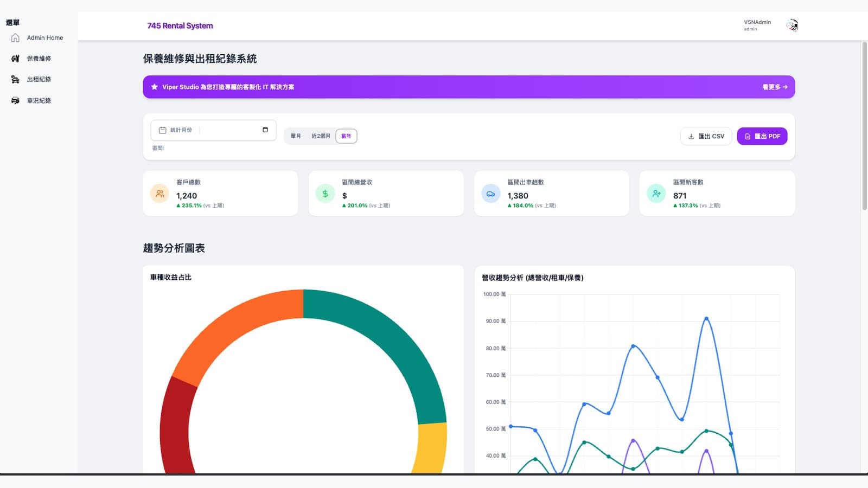This screenshot has width=868, height=488.
Task: Click the 871 new customers value
Action: coord(680,196)
